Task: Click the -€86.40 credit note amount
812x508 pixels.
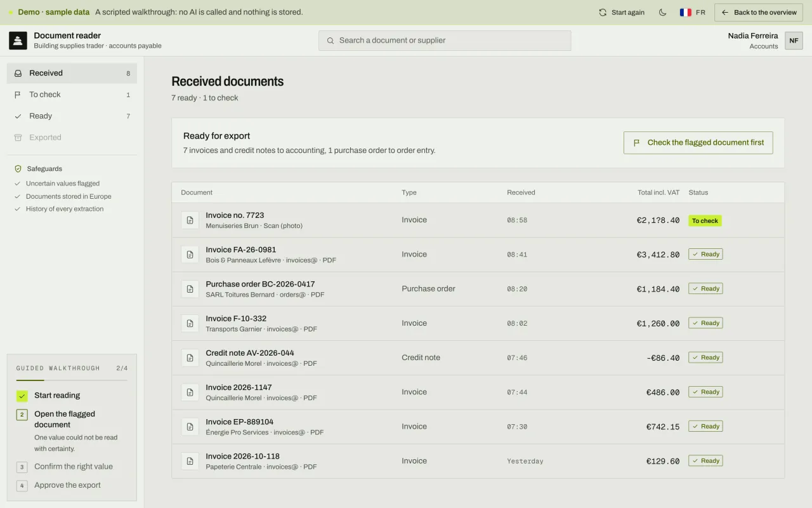Action: pos(663,358)
